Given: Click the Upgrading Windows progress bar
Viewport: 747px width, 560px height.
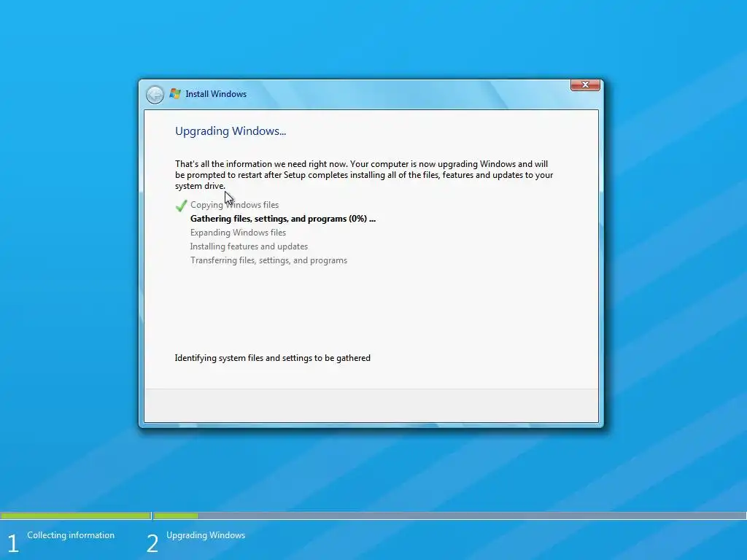Looking at the screenshot, I should click(450, 516).
